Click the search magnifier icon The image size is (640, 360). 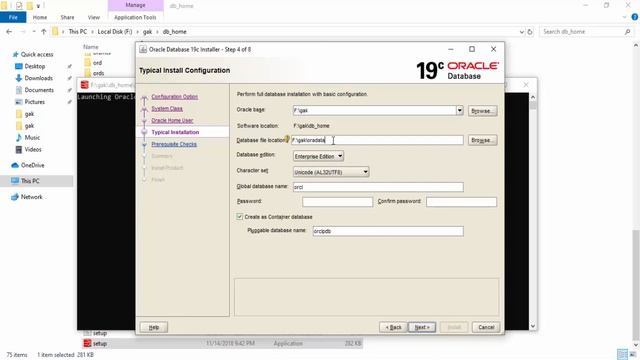[x=627, y=32]
